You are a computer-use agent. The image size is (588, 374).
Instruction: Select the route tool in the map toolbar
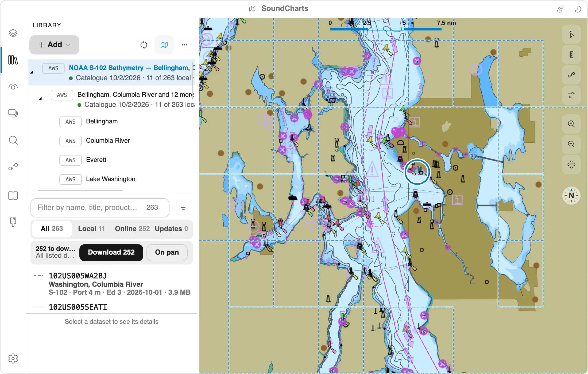point(571,75)
